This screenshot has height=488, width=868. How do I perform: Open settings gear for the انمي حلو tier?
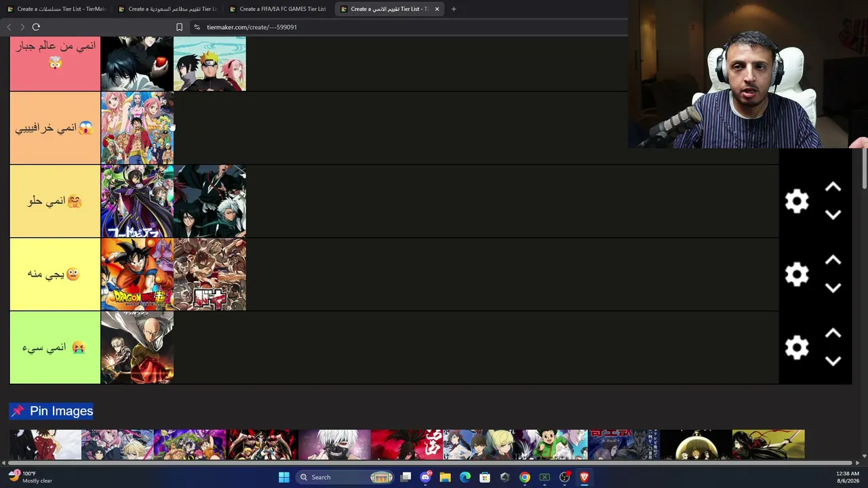(x=797, y=201)
